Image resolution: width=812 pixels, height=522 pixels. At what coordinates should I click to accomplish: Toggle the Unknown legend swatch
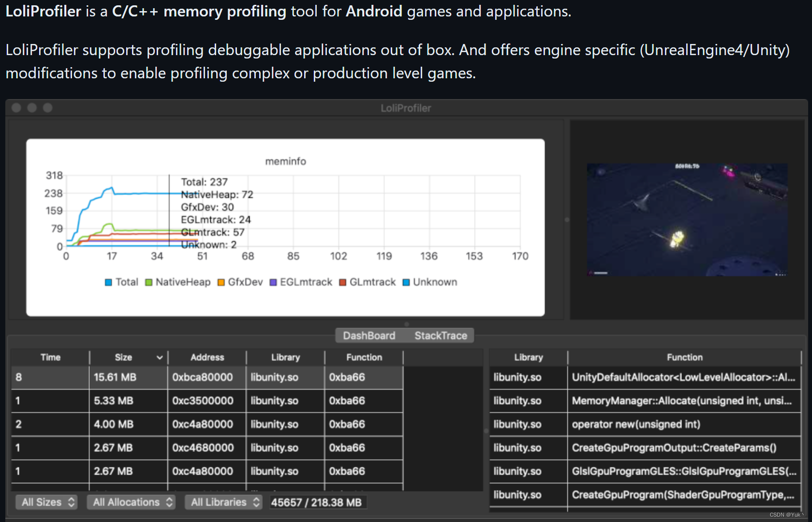(406, 282)
